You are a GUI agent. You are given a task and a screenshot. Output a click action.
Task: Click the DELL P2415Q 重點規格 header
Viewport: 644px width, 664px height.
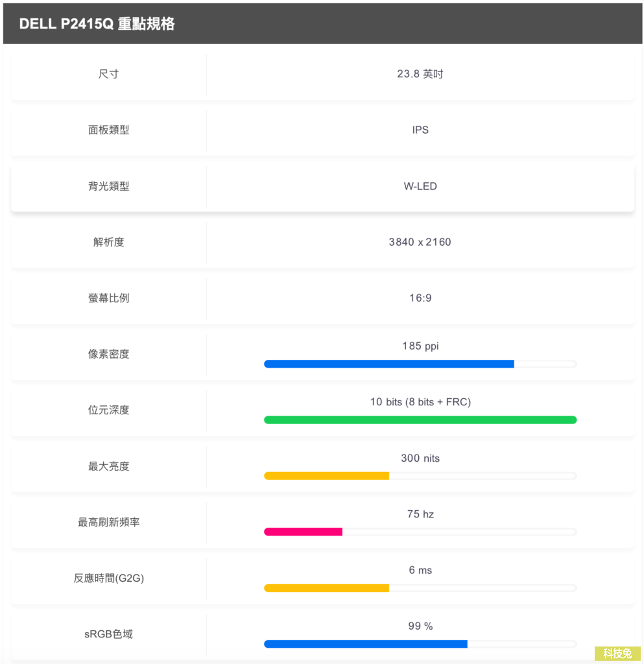pos(97,24)
